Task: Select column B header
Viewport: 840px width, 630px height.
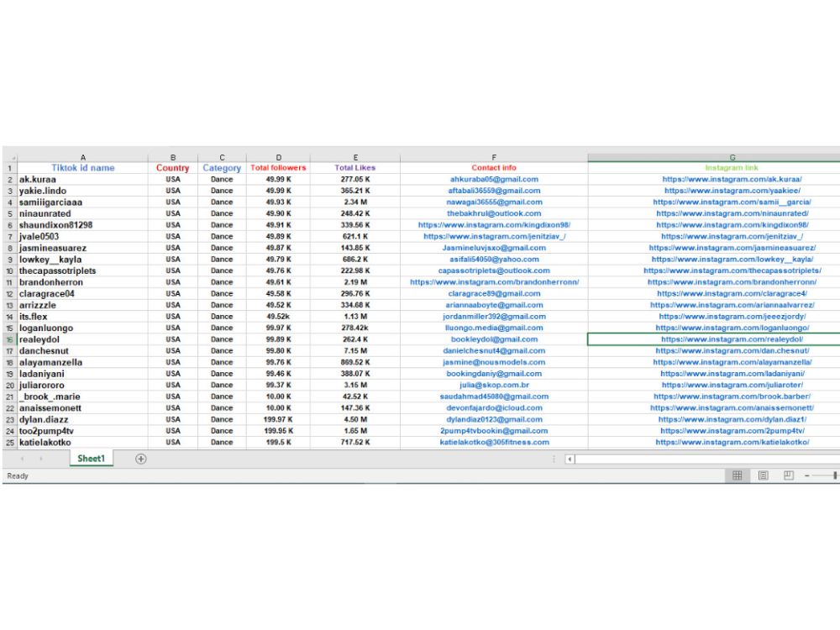Action: 173,158
